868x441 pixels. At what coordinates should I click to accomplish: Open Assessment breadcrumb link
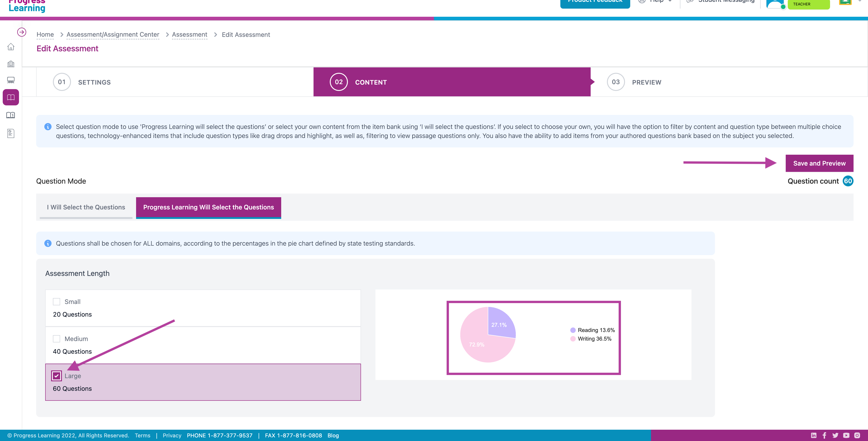190,35
